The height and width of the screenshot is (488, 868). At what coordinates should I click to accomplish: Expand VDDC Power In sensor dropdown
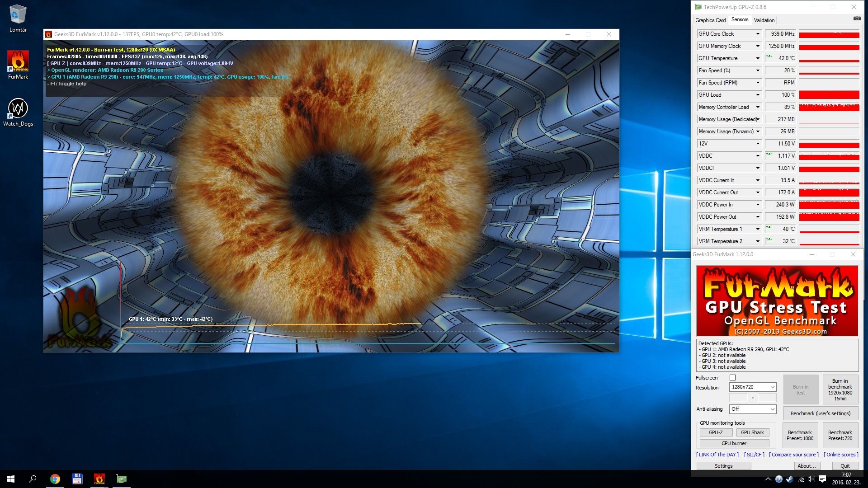click(758, 205)
